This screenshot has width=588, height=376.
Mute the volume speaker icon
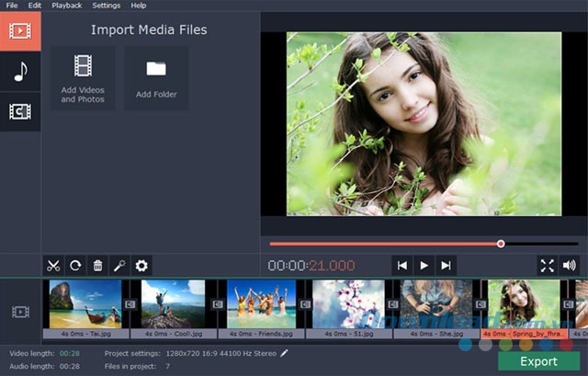pos(570,266)
